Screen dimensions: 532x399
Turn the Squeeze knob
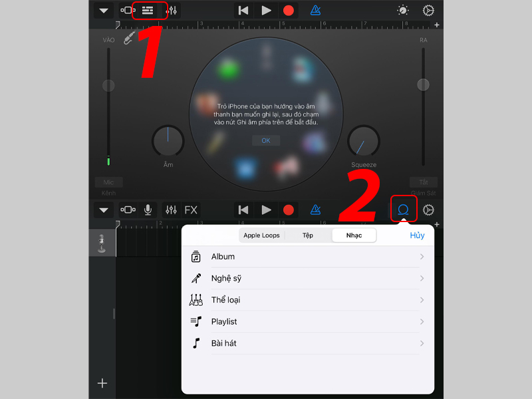(x=363, y=141)
